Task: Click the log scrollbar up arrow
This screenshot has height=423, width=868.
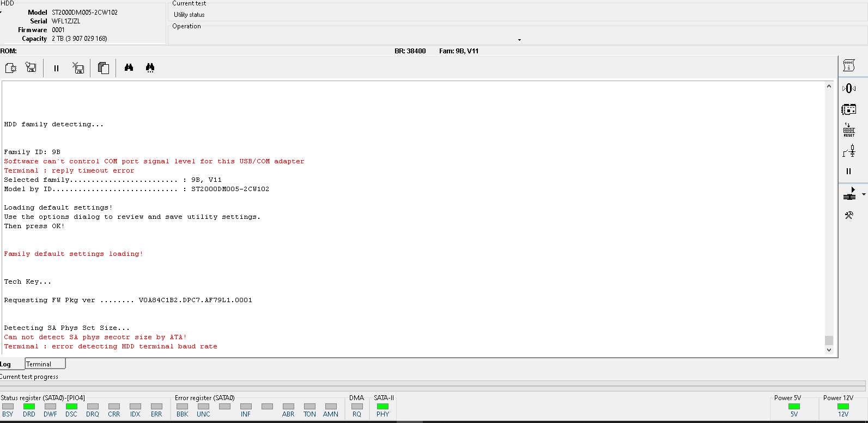Action: click(829, 86)
